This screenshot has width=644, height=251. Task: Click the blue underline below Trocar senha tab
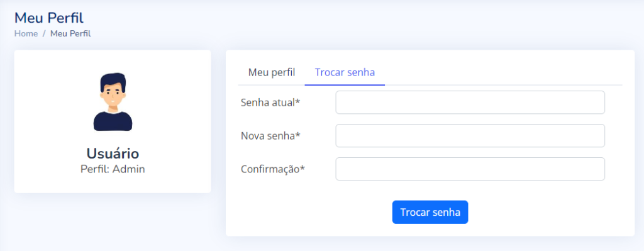tap(345, 85)
